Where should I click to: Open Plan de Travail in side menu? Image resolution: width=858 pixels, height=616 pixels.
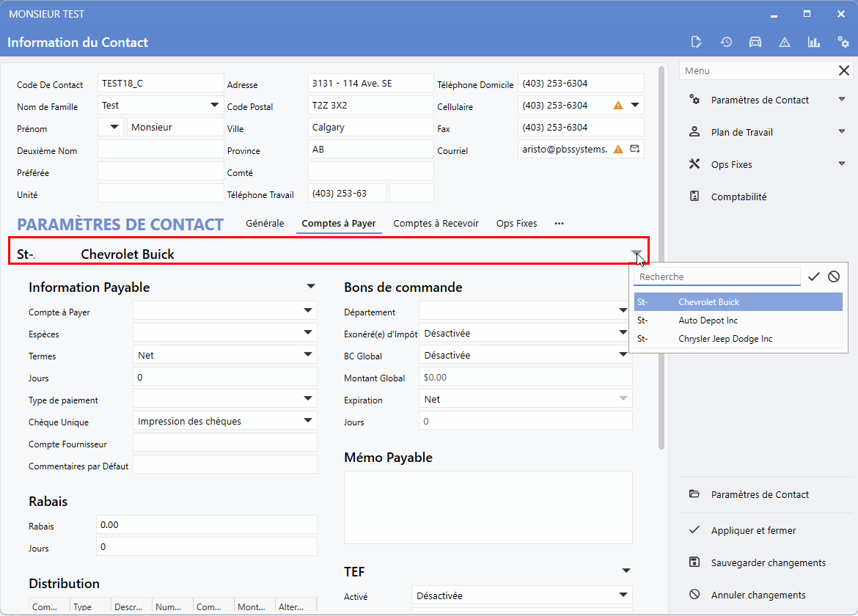point(741,133)
